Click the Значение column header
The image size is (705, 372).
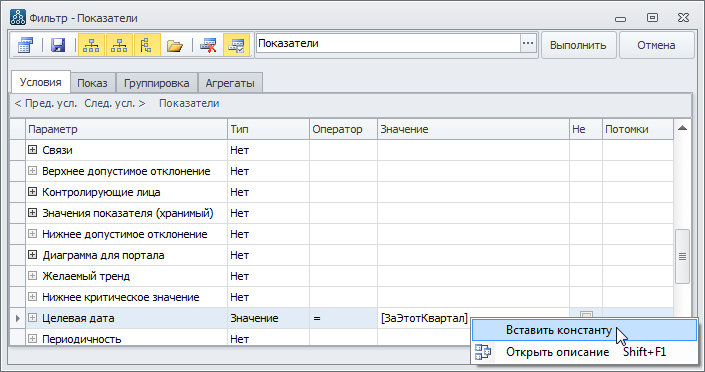pyautogui.click(x=473, y=129)
